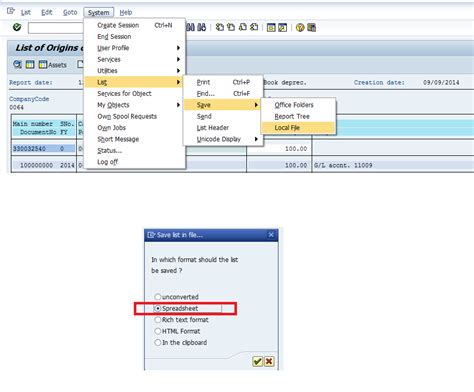This screenshot has height=392, width=474.
Task: Select the unconverted radio option
Action: 176,297
